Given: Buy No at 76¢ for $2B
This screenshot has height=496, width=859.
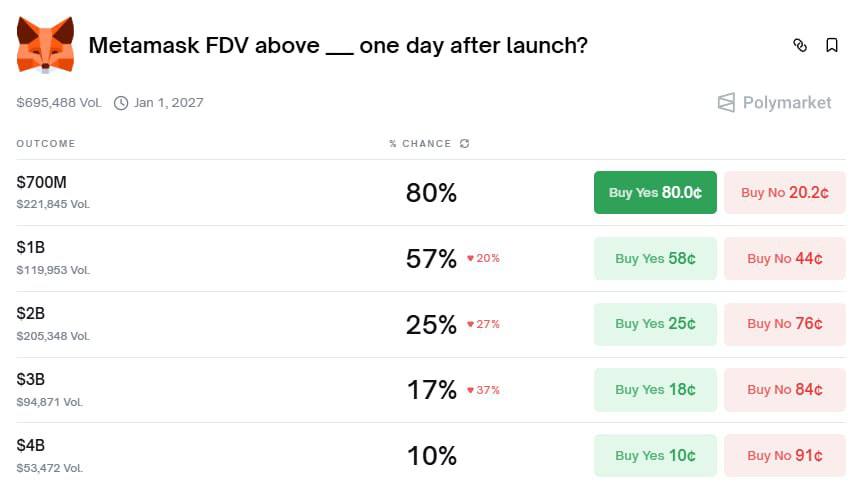Looking at the screenshot, I should click(784, 324).
